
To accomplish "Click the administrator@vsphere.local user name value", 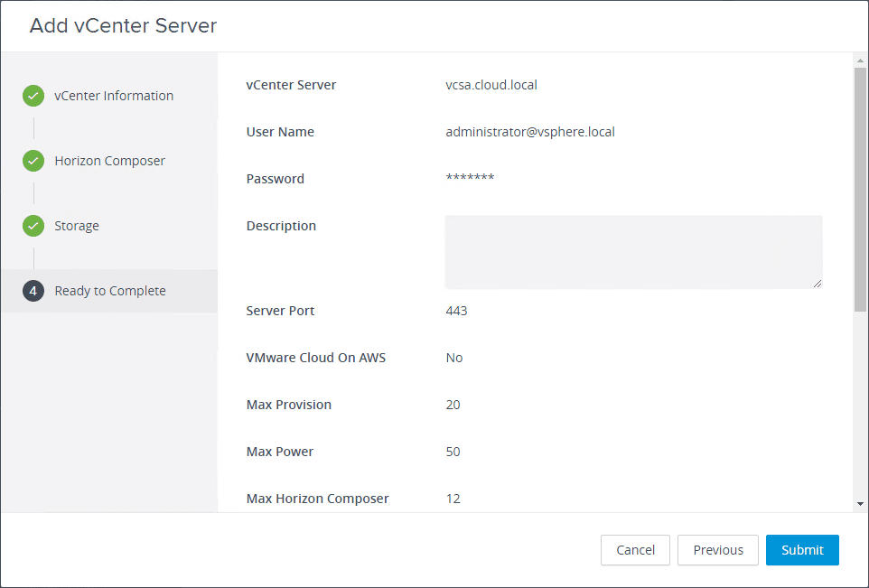I will (529, 132).
